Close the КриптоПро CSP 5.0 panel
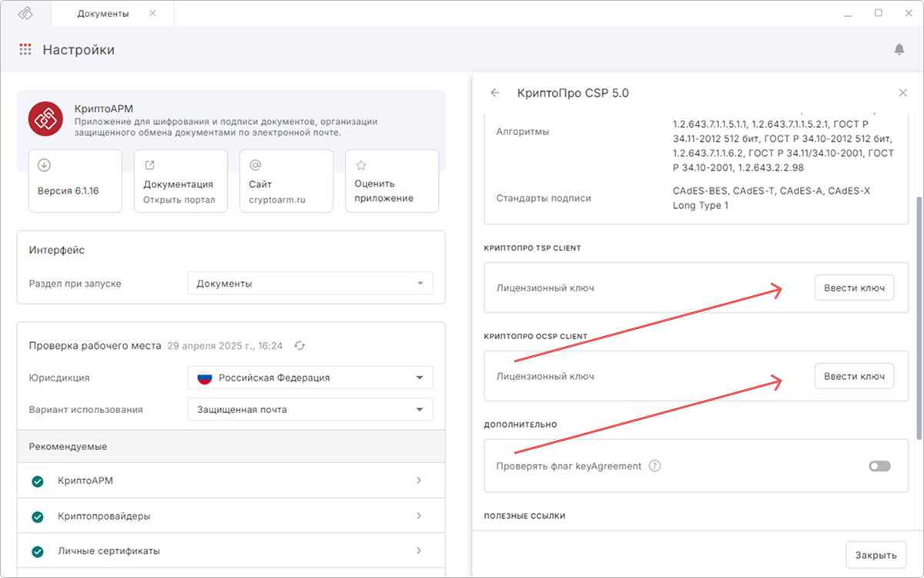 pos(903,92)
